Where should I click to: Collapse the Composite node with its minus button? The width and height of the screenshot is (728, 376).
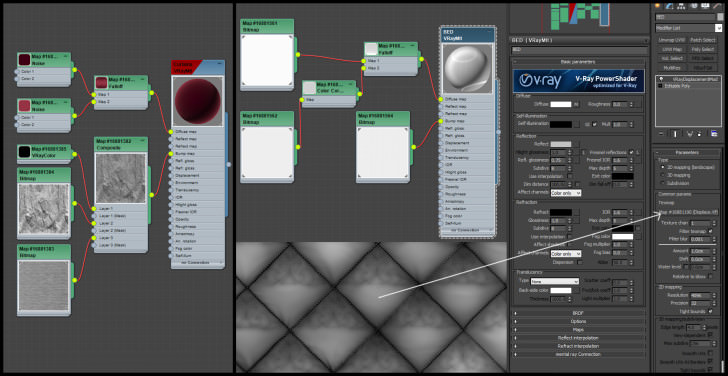(x=144, y=140)
